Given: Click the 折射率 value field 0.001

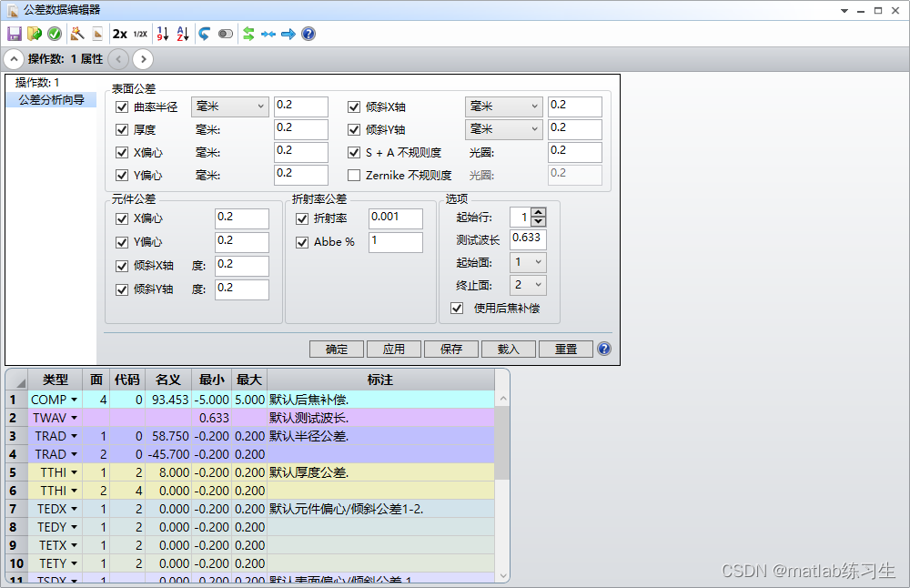Looking at the screenshot, I should coord(396,218).
